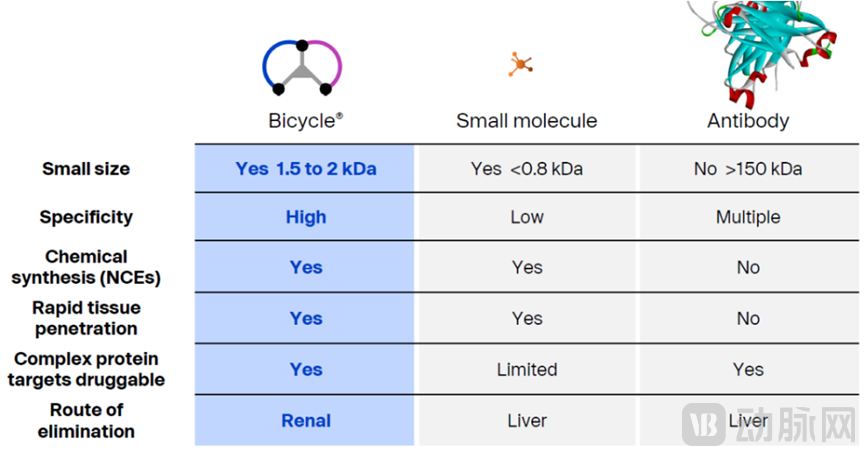The image size is (865, 456).
Task: Click the Small size row label
Action: (x=85, y=169)
